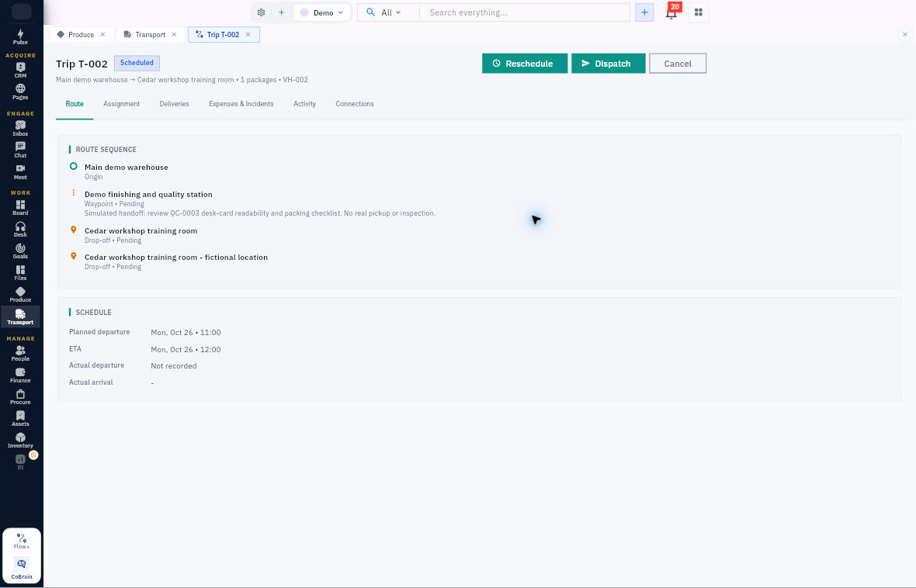
Task: Open the Connections tab
Action: [355, 104]
